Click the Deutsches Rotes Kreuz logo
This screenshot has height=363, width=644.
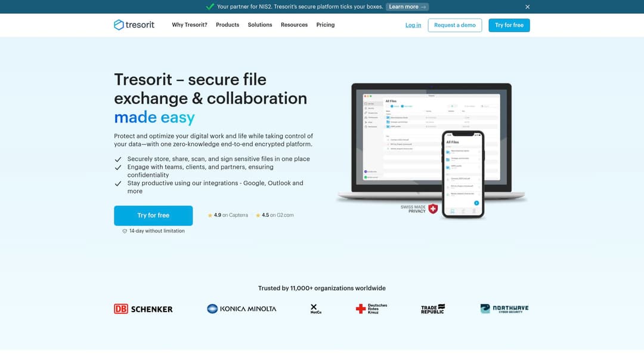[x=371, y=309]
